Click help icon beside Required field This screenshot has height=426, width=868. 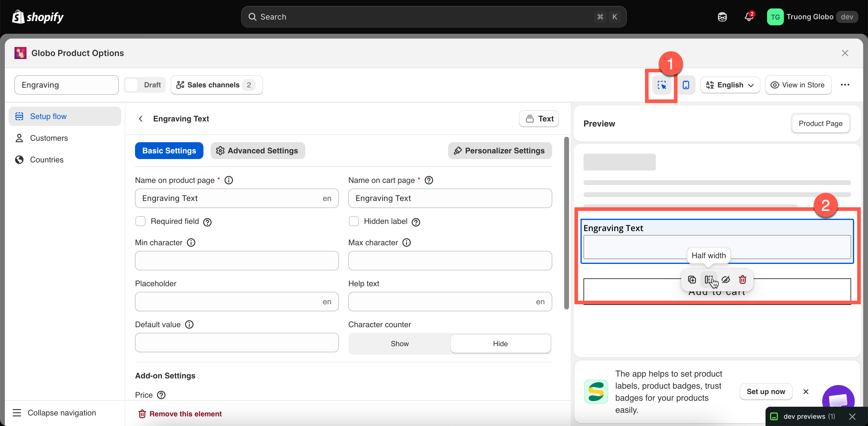(207, 222)
